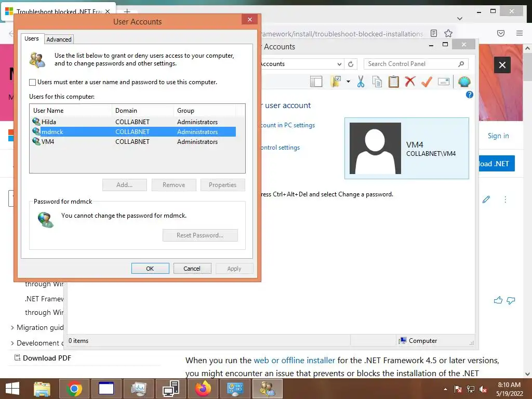Show hidden system tray icons arrow
The height and width of the screenshot is (399, 532).
pos(445,389)
